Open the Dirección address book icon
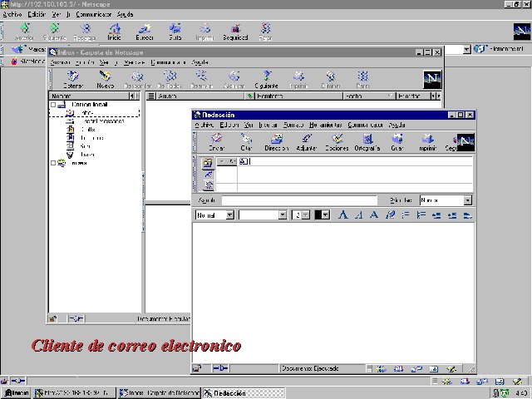 point(276,142)
